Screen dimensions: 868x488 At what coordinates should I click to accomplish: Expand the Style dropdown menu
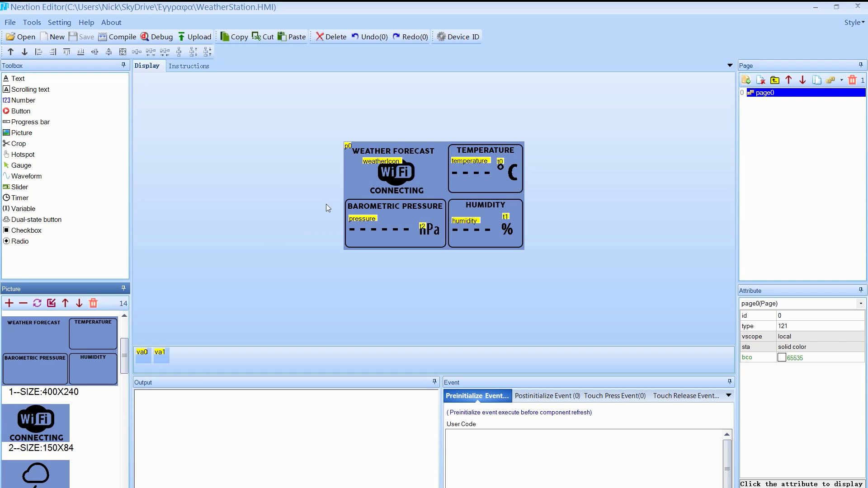click(x=854, y=22)
